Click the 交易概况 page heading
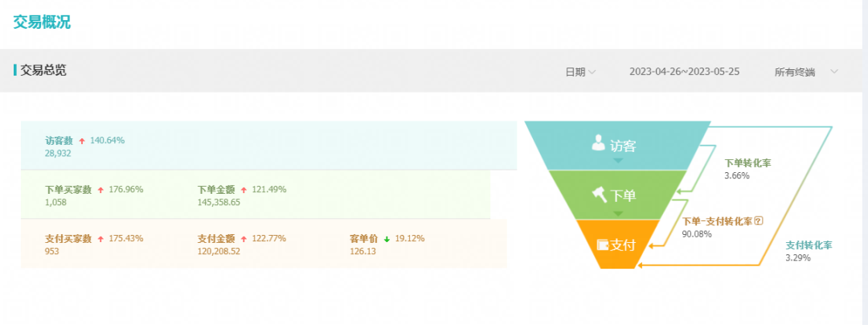 (x=42, y=23)
